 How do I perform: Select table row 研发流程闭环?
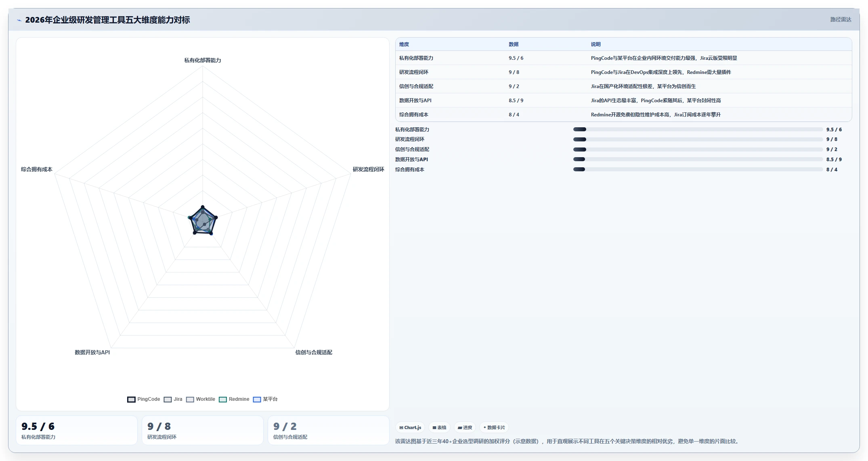[624, 72]
